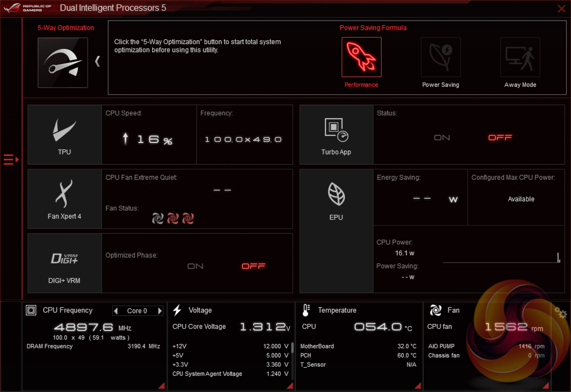Click the T_Sensor temperature row

coord(358,365)
